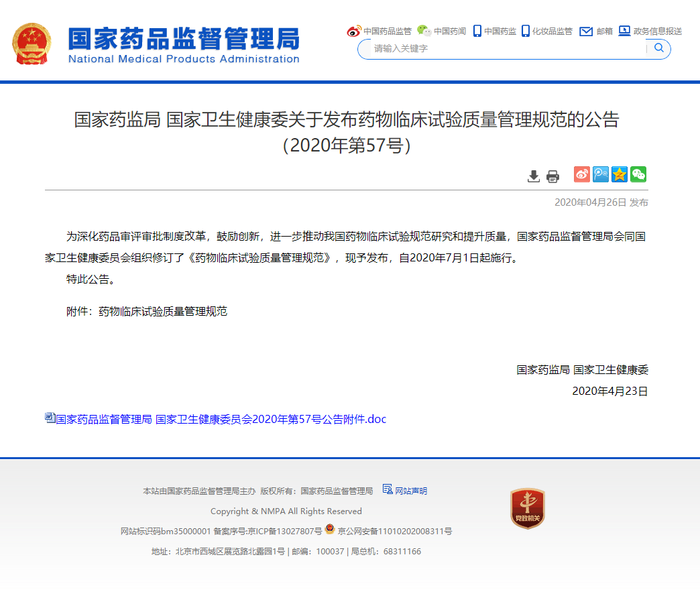Share the article to Sina Weibo
The image size is (700, 614).
point(581,174)
